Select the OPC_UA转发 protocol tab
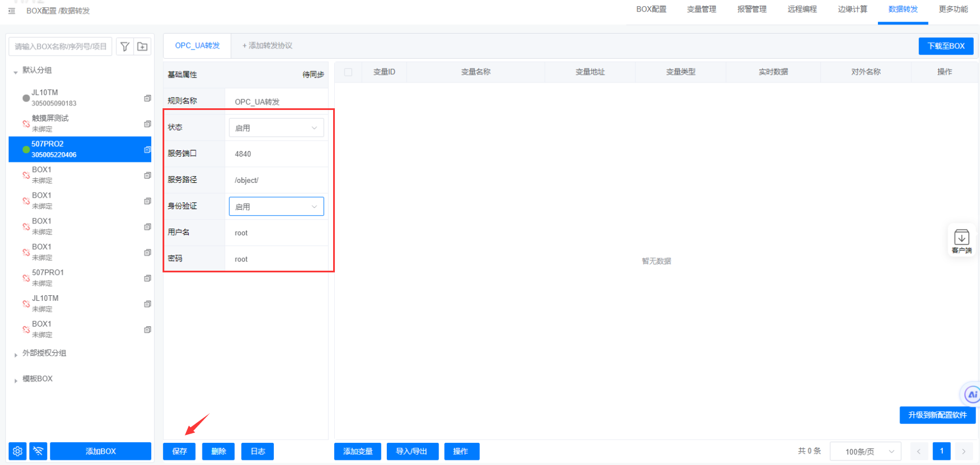This screenshot has height=465, width=980. tap(197, 46)
